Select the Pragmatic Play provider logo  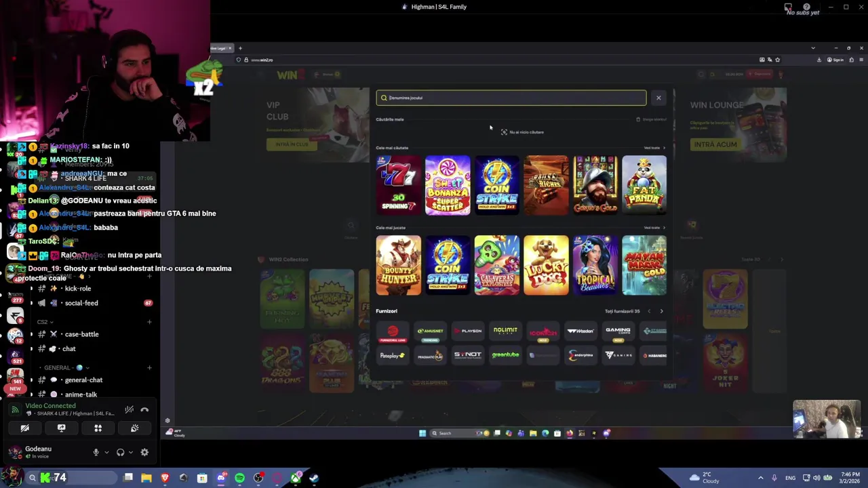point(430,355)
